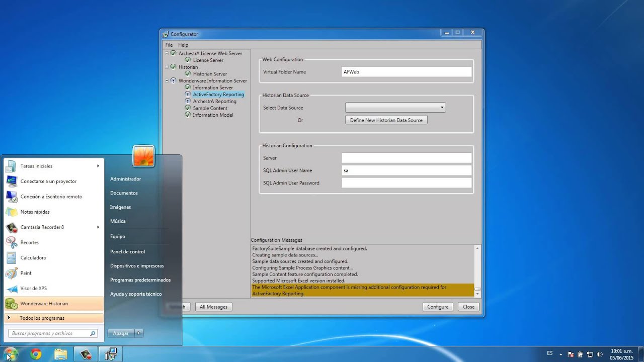Launch Paint from its palette icon
This screenshot has height=362, width=644.
[12, 273]
